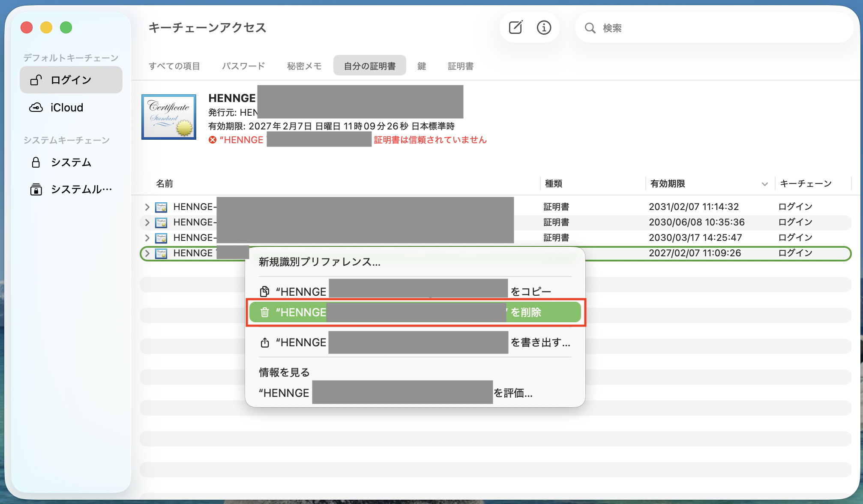Sort by 名前 column header
This screenshot has height=504, width=863.
tap(165, 183)
